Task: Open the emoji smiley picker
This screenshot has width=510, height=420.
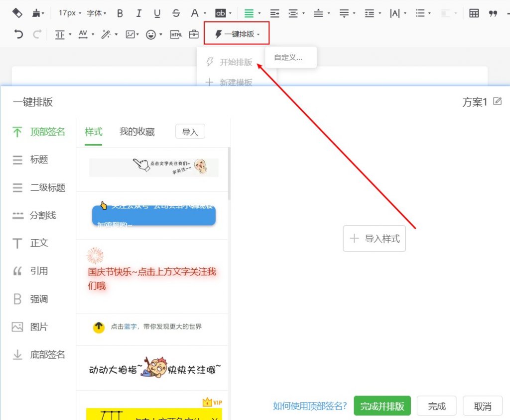Action: click(x=150, y=34)
